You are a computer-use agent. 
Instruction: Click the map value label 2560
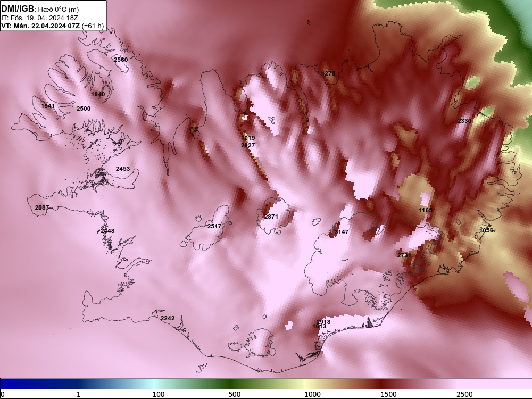click(121, 60)
